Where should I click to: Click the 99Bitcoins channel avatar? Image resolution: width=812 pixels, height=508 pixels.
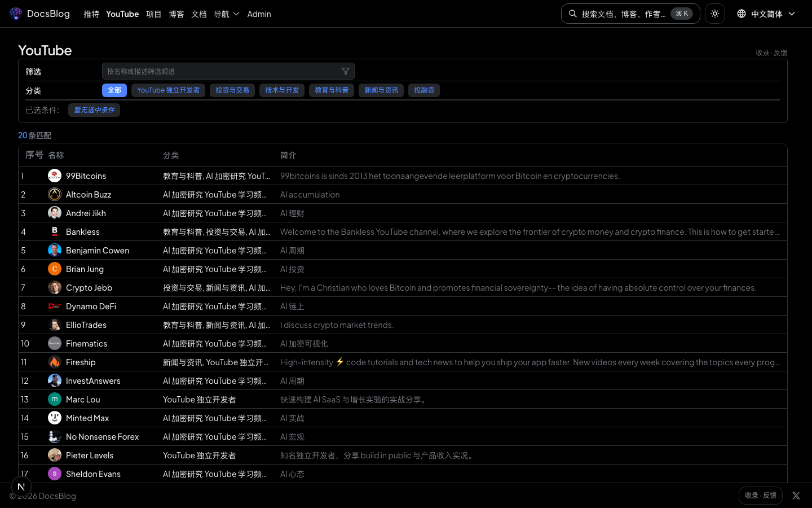pyautogui.click(x=55, y=176)
